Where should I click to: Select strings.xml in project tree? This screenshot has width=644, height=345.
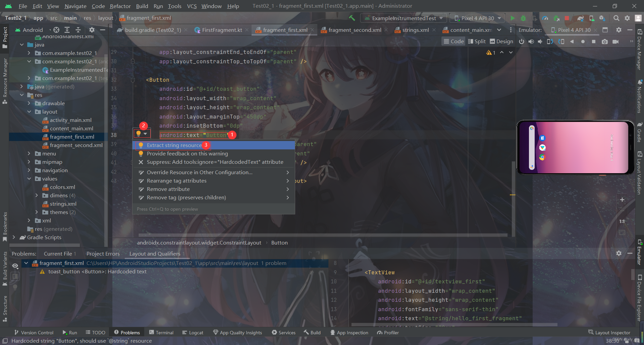63,204
